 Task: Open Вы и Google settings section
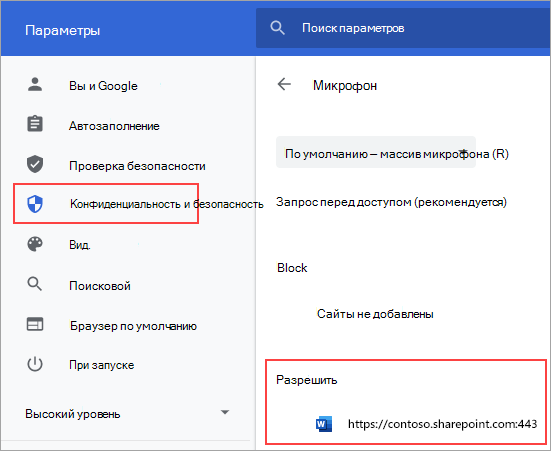[x=103, y=86]
